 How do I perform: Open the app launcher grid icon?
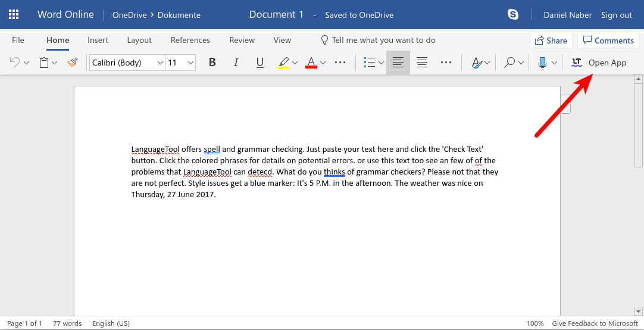point(14,15)
